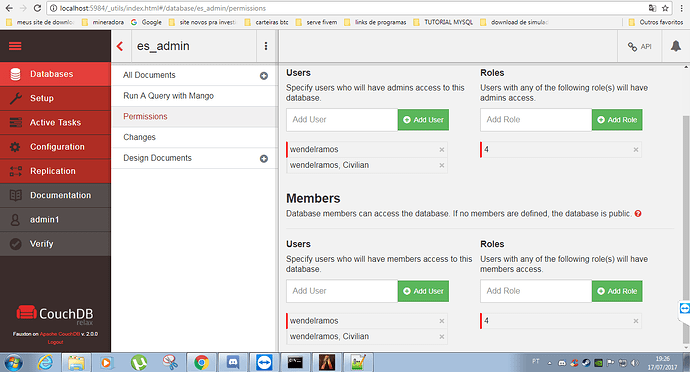
Task: Open the notifications bell
Action: pos(675,46)
